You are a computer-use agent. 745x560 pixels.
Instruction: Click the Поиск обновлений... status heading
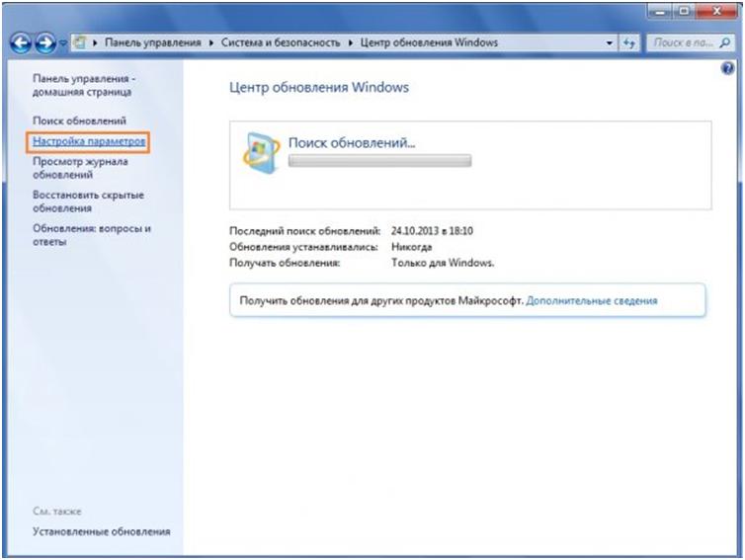point(352,142)
